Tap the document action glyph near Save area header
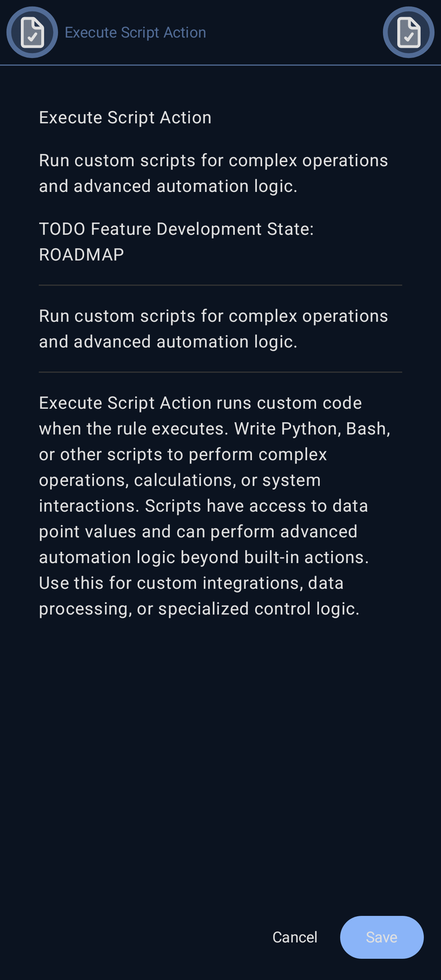 click(x=409, y=33)
